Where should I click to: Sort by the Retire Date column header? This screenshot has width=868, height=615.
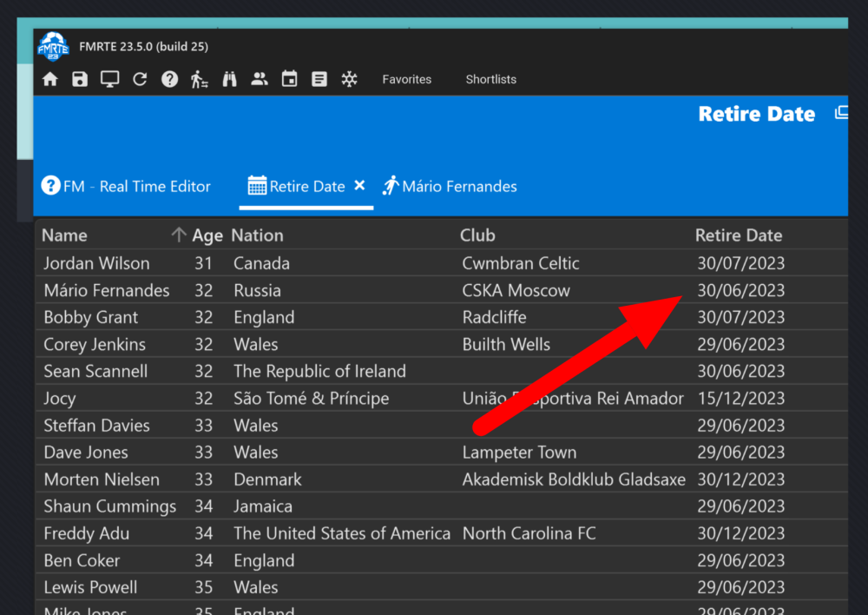pos(739,235)
